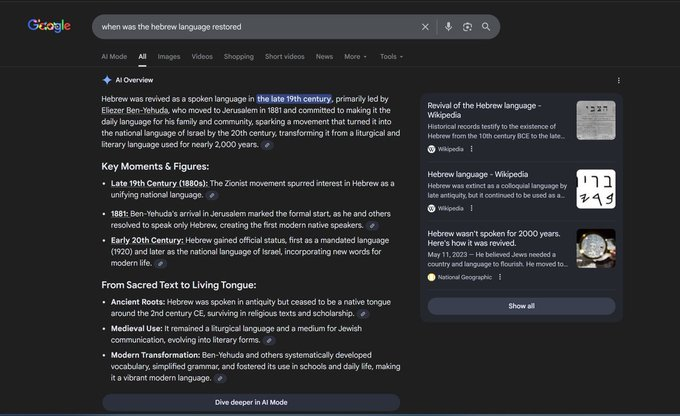Click the National Geographic favicon
Screen dimensions: 680x416
tap(431, 277)
